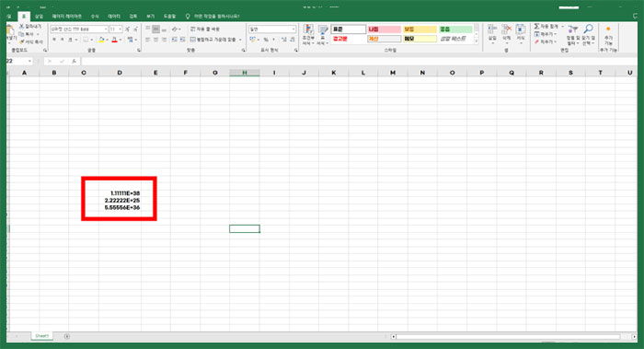
Task: Toggle bottom vertical alignment
Action: [x=164, y=29]
